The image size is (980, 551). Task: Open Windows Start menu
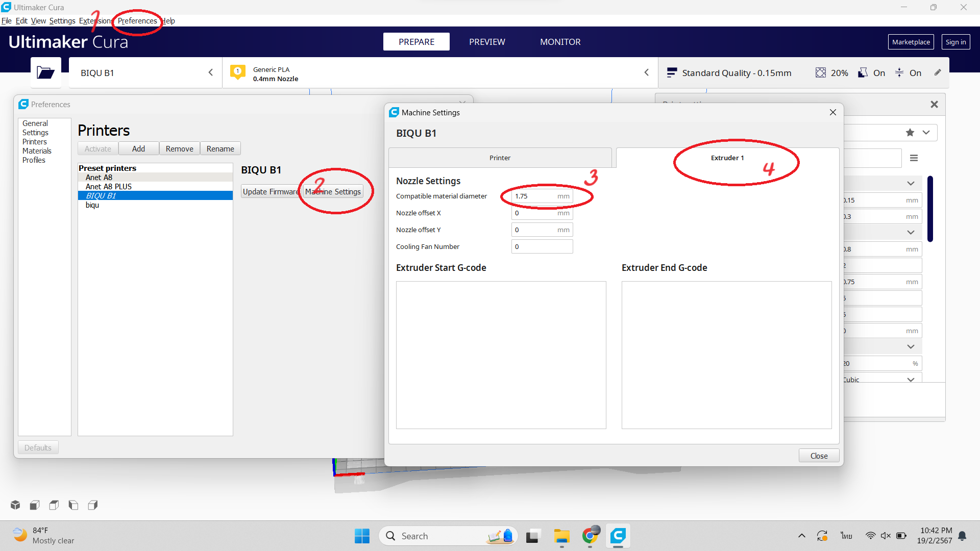[x=362, y=536]
